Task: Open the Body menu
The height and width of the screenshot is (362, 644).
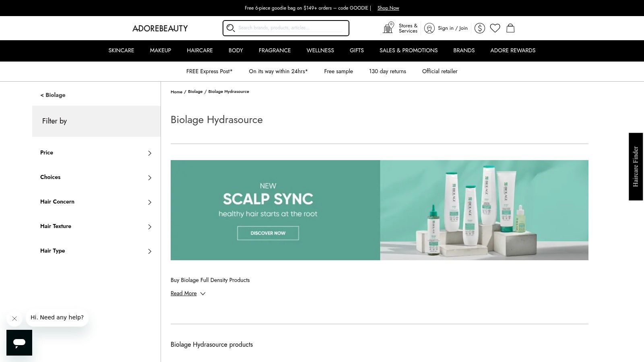Action: pos(236,50)
